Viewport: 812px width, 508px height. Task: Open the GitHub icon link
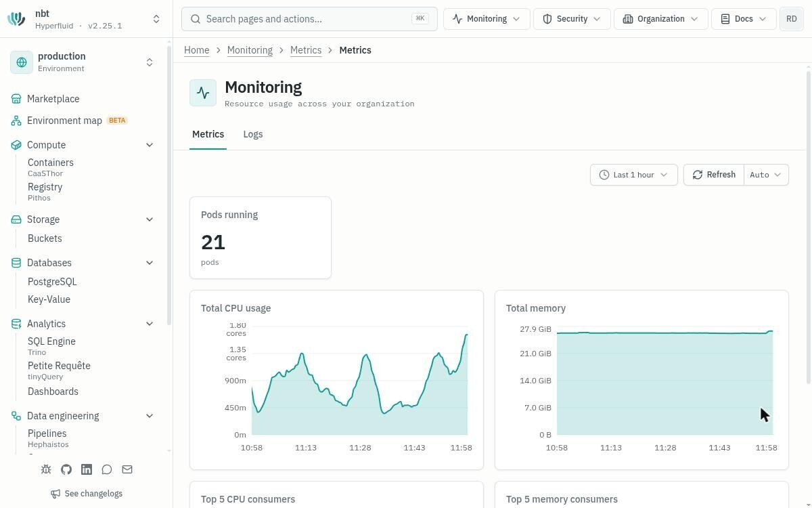click(66, 469)
